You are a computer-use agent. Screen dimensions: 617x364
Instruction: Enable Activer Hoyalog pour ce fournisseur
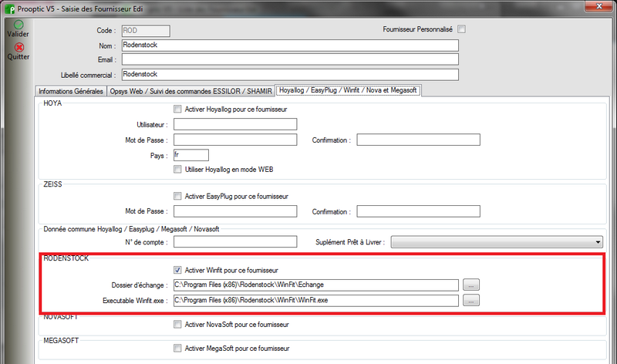click(x=178, y=109)
